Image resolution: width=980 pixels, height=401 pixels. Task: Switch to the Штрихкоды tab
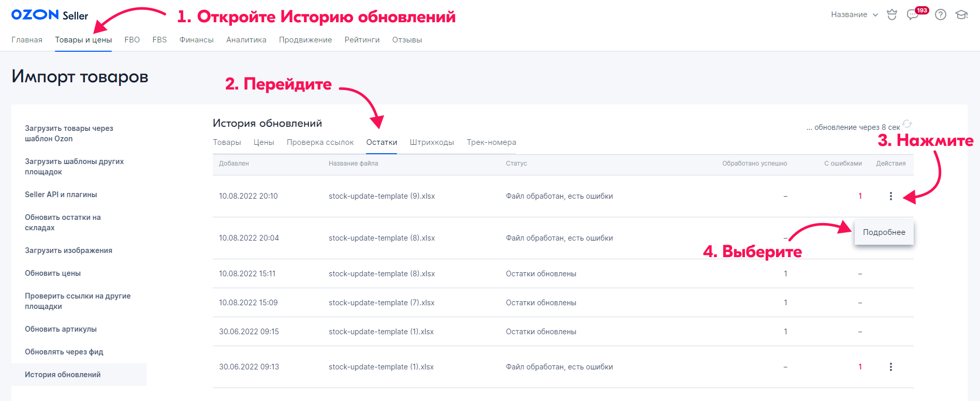(432, 142)
